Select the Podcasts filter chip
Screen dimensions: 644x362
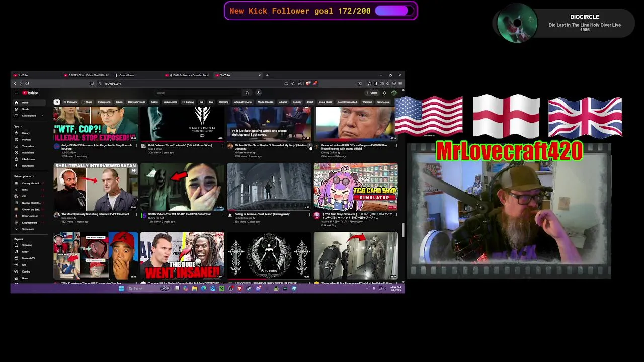(70, 102)
